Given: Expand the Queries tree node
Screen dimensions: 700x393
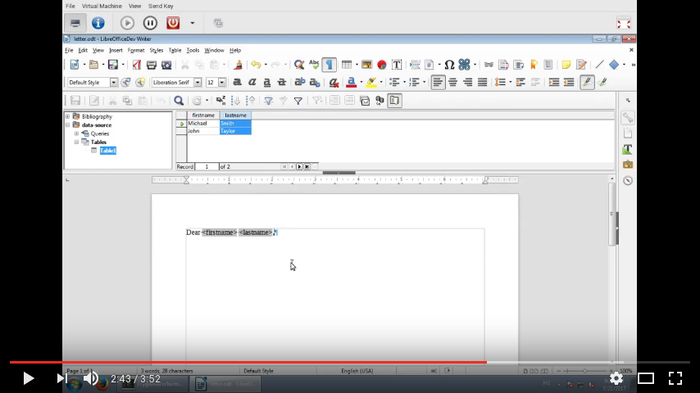Looking at the screenshot, I should pyautogui.click(x=76, y=134).
